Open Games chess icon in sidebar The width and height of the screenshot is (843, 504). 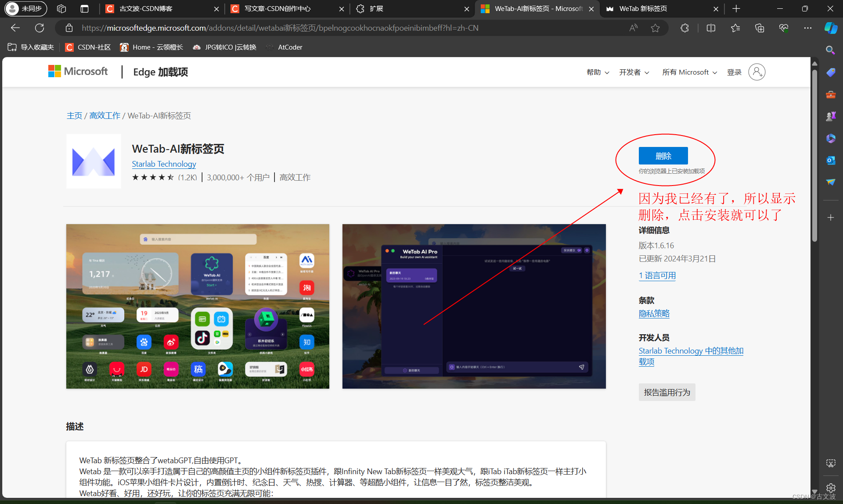[x=830, y=116]
